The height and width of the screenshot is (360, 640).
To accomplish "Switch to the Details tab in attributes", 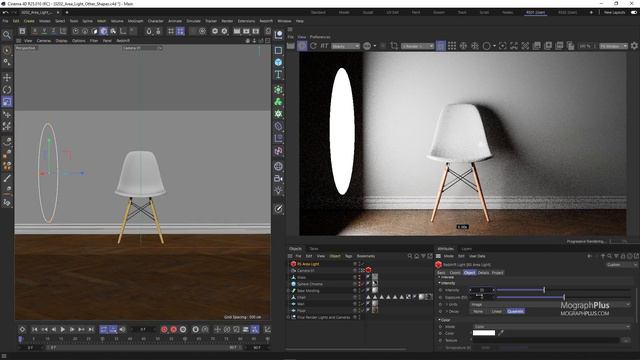I will click(x=483, y=273).
